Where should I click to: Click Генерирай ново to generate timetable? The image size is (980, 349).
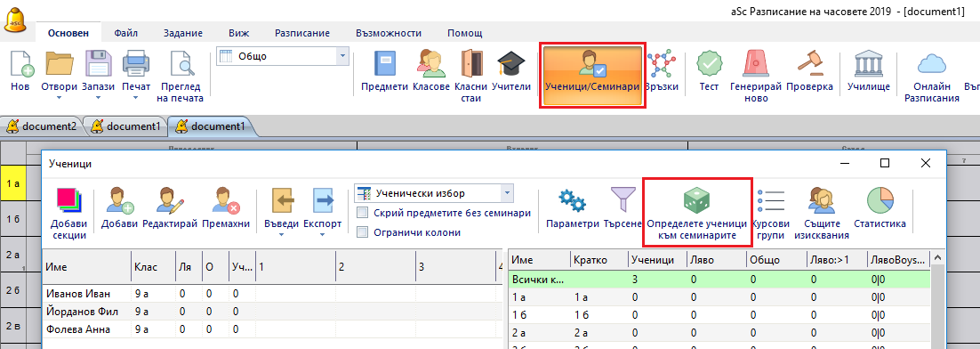point(756,77)
